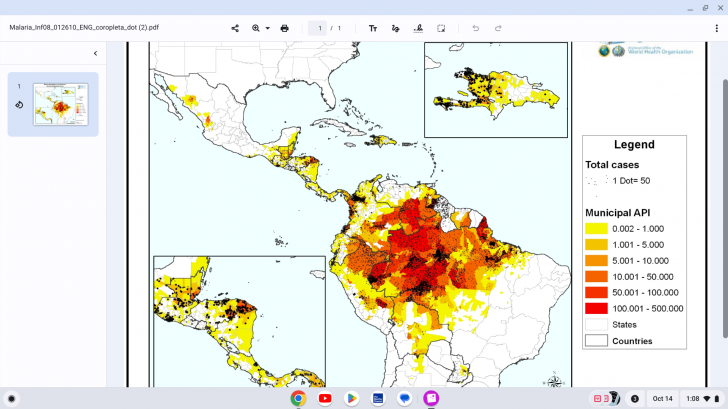Select the page 1 thumbnail
The image size is (728, 409).
[60, 104]
